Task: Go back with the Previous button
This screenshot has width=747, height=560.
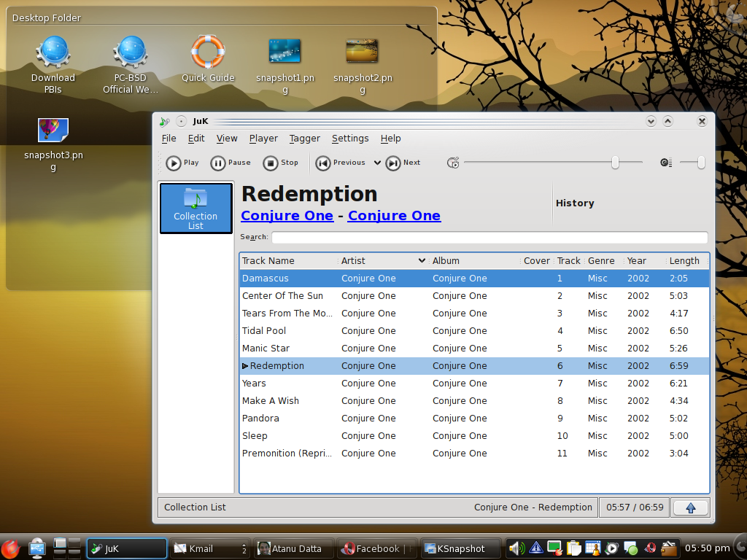Action: click(x=341, y=163)
